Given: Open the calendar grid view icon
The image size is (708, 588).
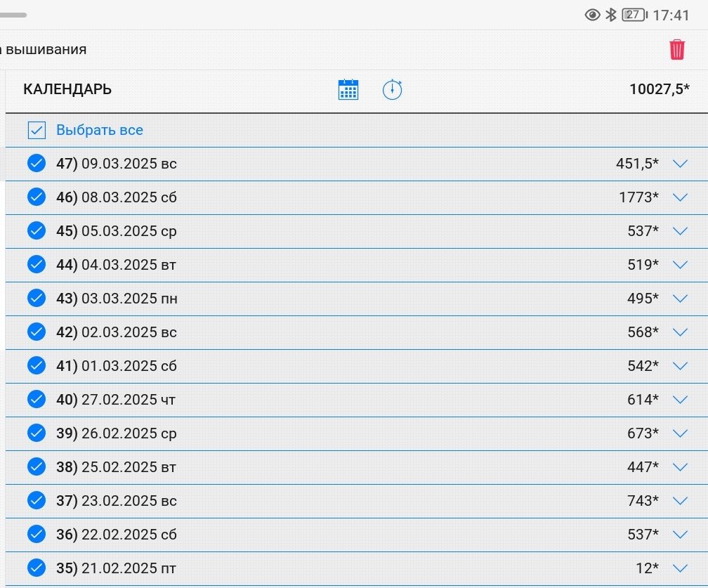Looking at the screenshot, I should click(348, 90).
